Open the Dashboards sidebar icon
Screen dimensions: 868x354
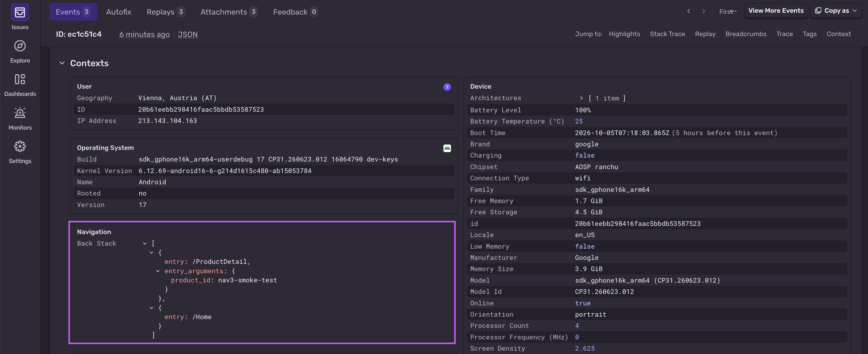tap(20, 79)
